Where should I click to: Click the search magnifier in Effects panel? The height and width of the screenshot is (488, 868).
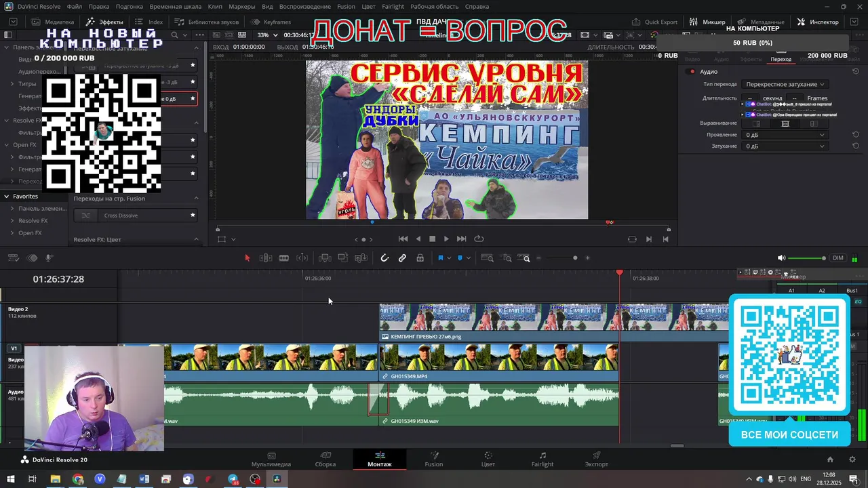(x=174, y=35)
